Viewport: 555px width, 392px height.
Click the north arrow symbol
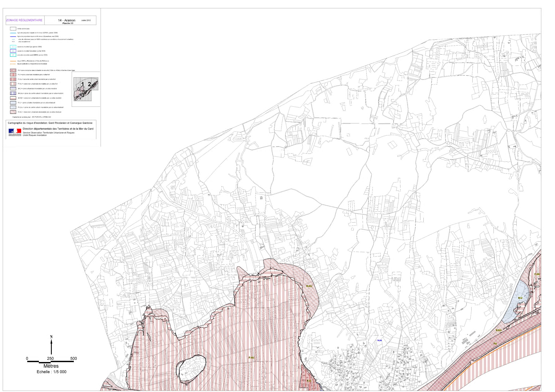pyautogui.click(x=51, y=345)
